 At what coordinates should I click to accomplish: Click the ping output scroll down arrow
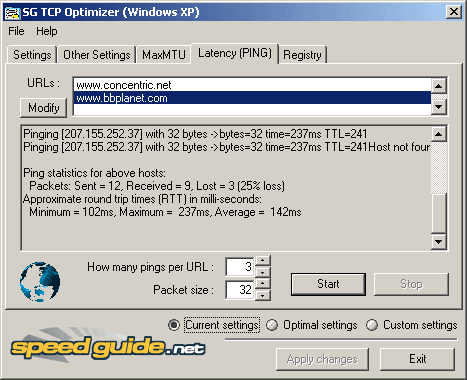click(439, 242)
